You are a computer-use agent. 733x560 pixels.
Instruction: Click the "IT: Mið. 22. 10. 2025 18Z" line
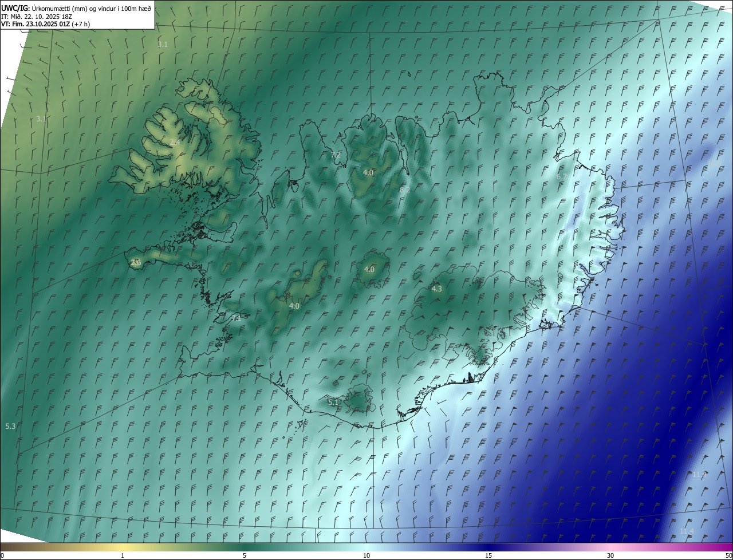tap(37, 16)
